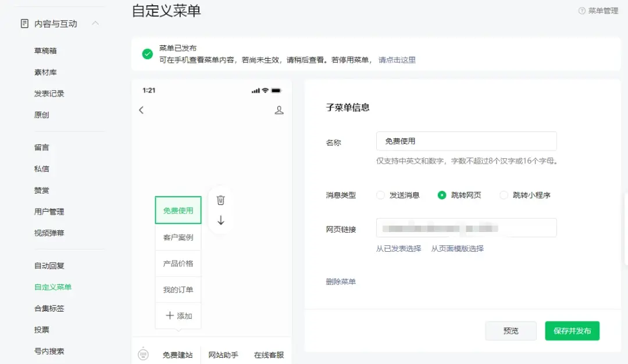The width and height of the screenshot is (628, 364).
Task: Click the 删除菜单 link
Action: (341, 281)
